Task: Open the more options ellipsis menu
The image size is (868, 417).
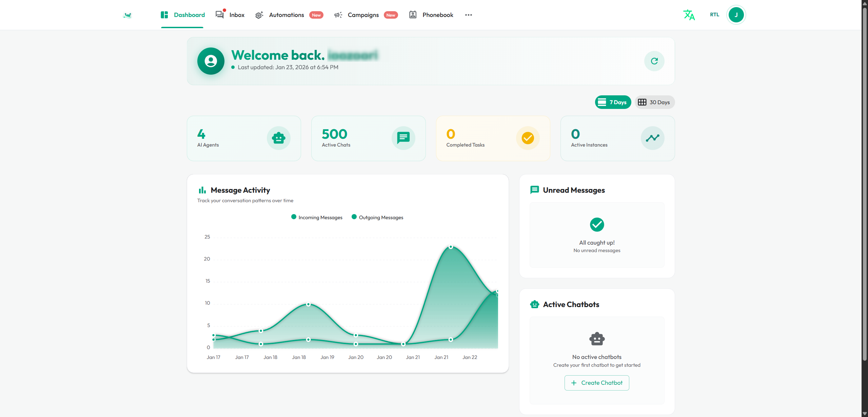Action: (469, 15)
